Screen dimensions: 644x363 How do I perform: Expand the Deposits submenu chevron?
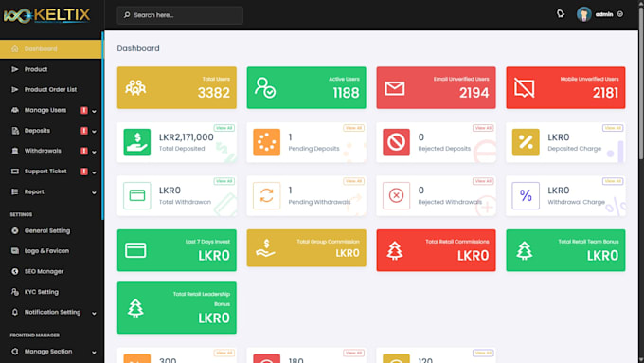coord(94,131)
